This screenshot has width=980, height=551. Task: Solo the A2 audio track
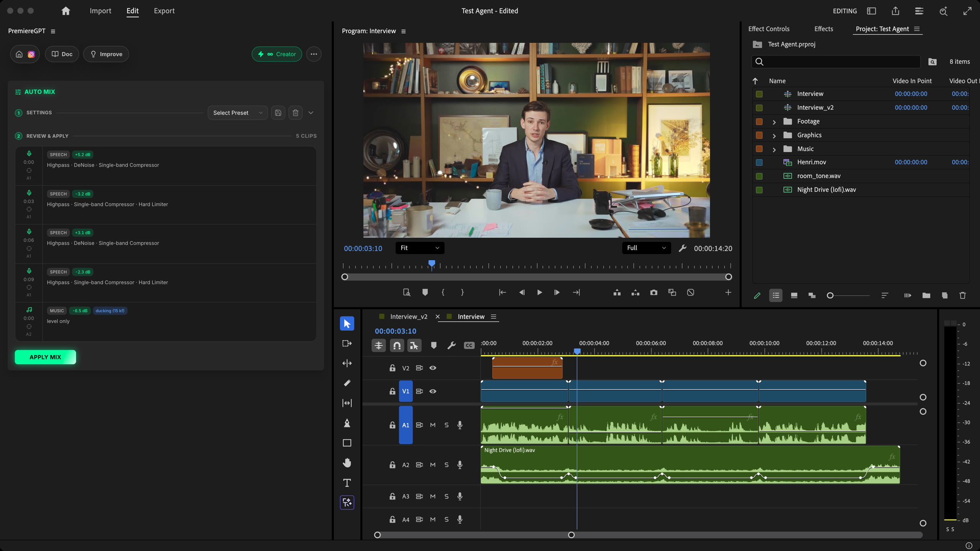[446, 465]
